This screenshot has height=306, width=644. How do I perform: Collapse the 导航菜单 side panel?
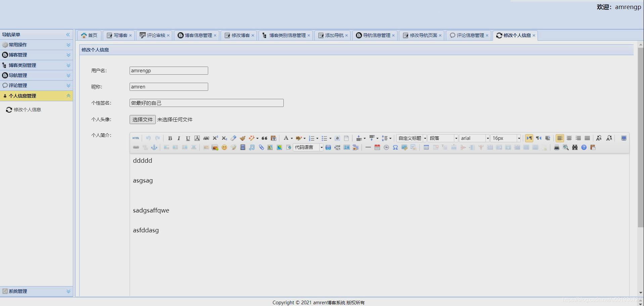(68, 35)
